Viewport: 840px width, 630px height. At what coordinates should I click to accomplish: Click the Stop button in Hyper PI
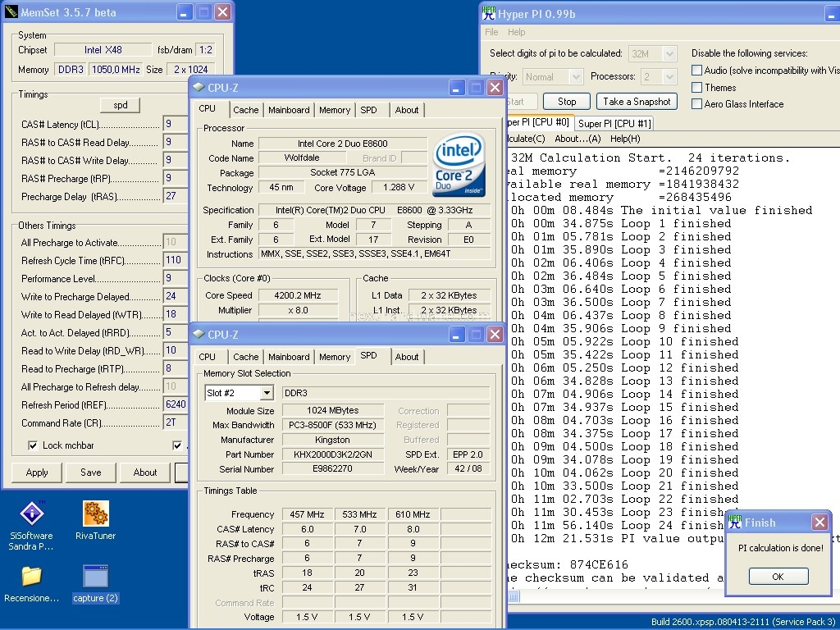point(567,101)
